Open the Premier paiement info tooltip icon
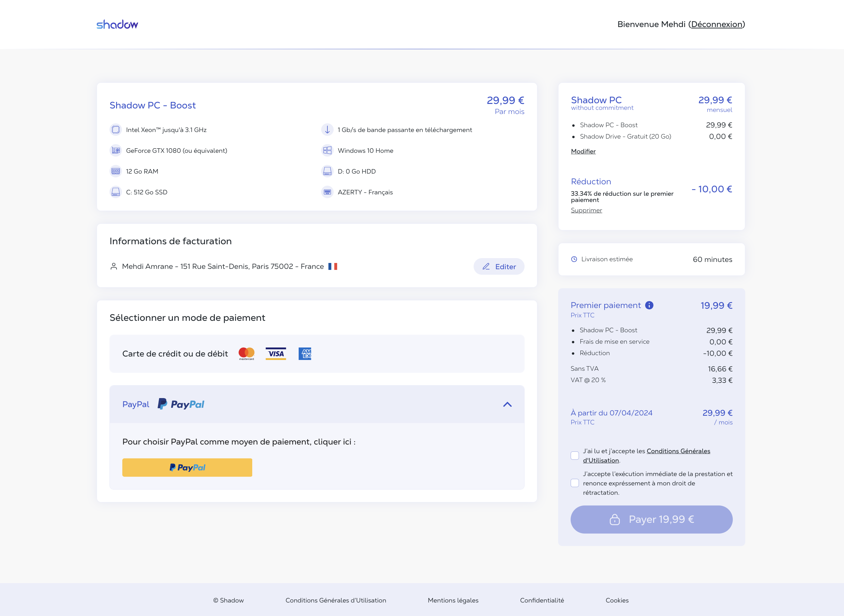 (649, 305)
